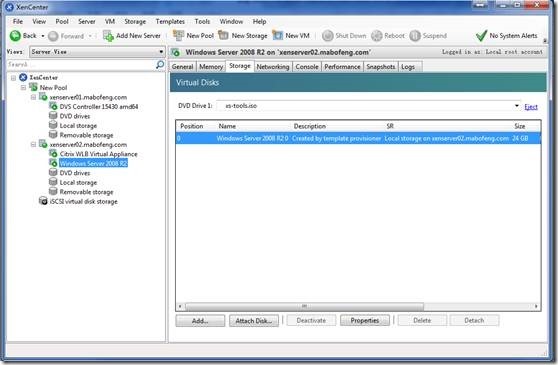Collapse the XenCenter root node
558x365 pixels.
pos(14,78)
